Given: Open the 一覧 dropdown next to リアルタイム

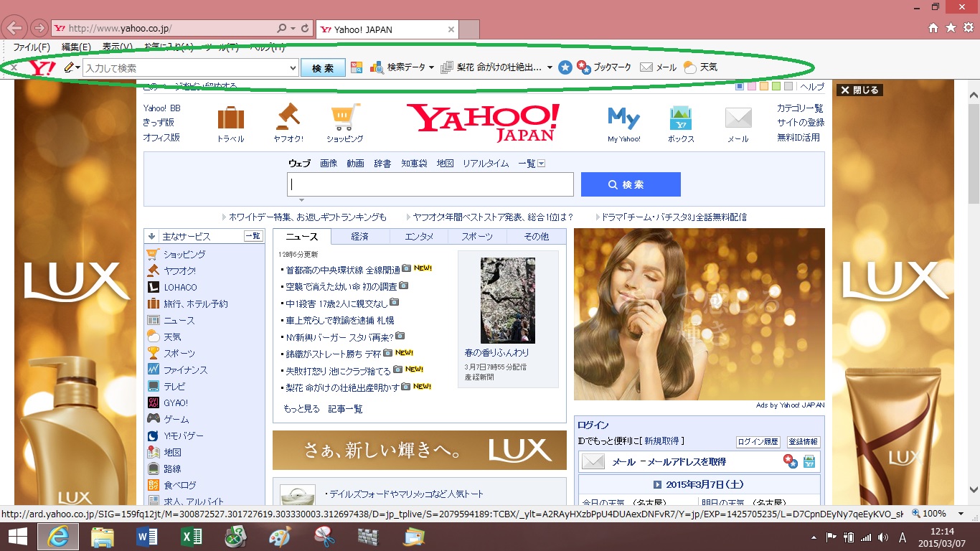Looking at the screenshot, I should coord(541,164).
